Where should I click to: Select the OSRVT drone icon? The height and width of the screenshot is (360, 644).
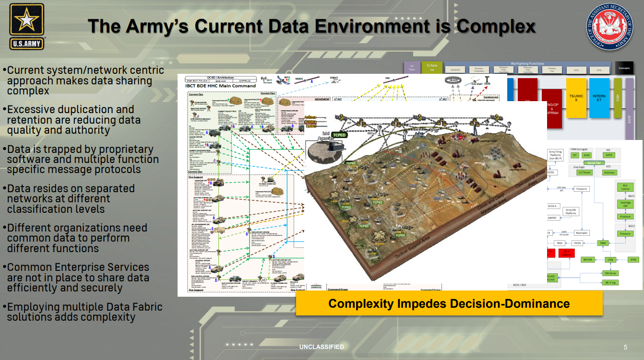coord(334,80)
